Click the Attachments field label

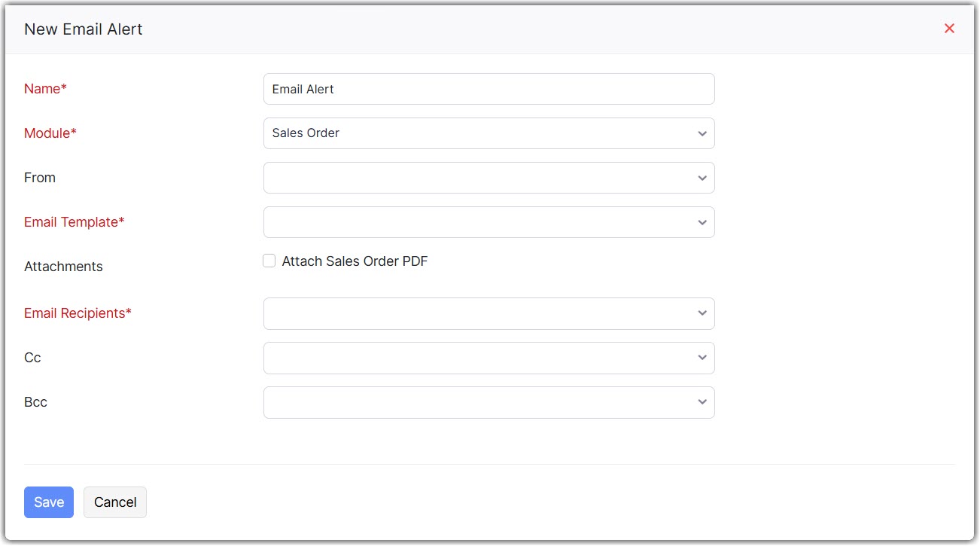[x=63, y=267]
